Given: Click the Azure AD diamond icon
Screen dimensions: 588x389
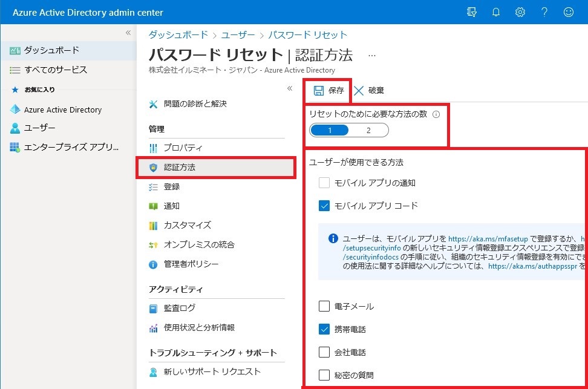Looking at the screenshot, I should pos(15,109).
